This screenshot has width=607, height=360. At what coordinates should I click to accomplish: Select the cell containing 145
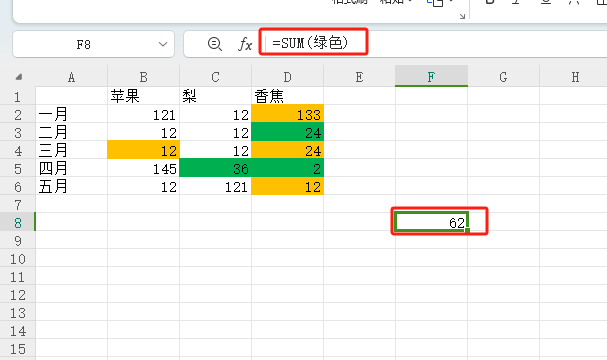[x=143, y=168]
